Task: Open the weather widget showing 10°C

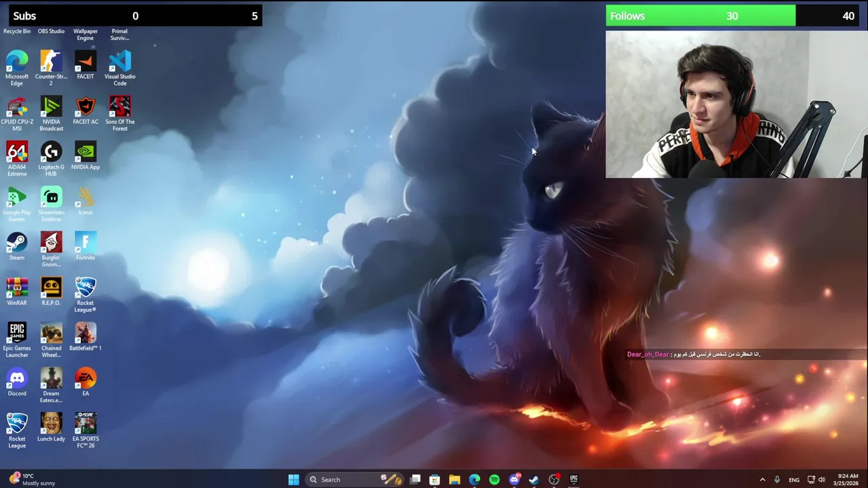Action: [x=33, y=479]
